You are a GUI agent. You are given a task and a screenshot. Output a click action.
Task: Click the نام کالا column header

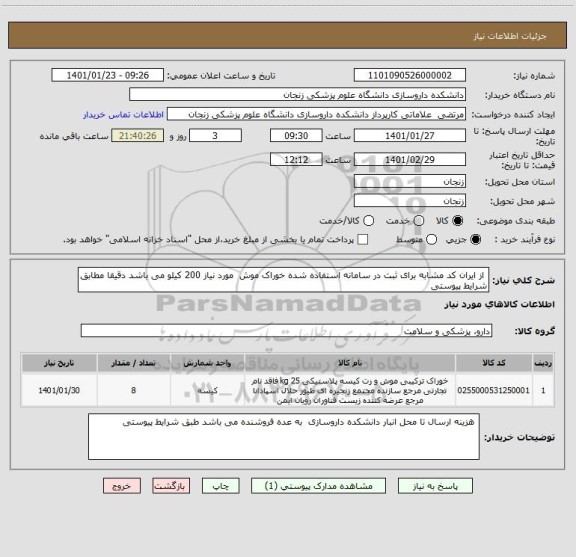350,363
